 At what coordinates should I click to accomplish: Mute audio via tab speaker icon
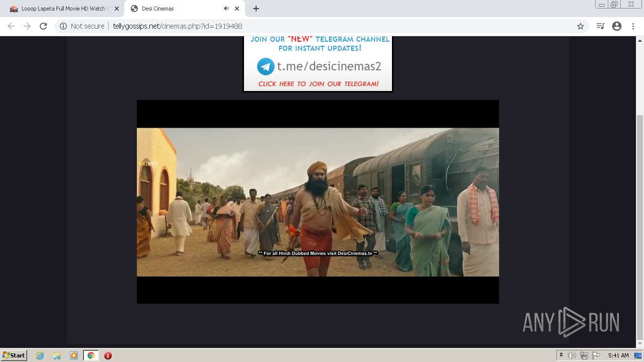[226, 9]
